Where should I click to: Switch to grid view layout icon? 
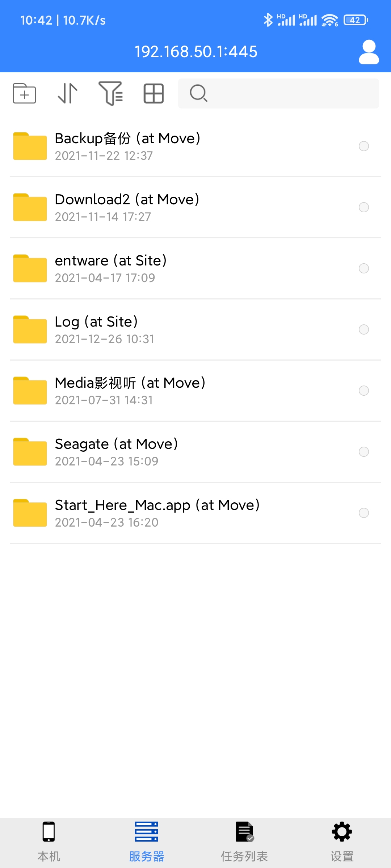pos(154,94)
